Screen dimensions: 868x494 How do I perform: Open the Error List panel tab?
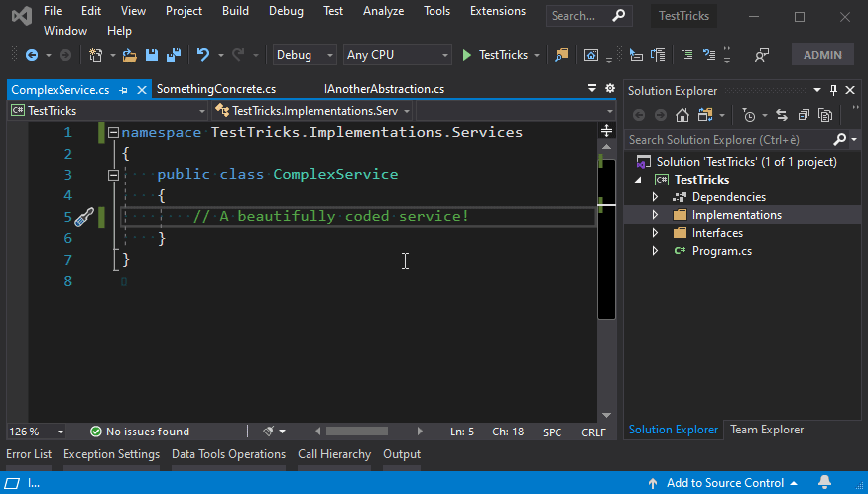tap(29, 454)
